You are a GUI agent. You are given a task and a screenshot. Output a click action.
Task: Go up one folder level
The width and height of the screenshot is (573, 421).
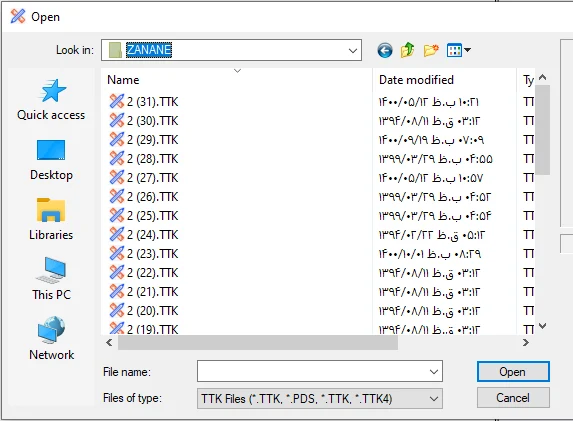pos(407,50)
